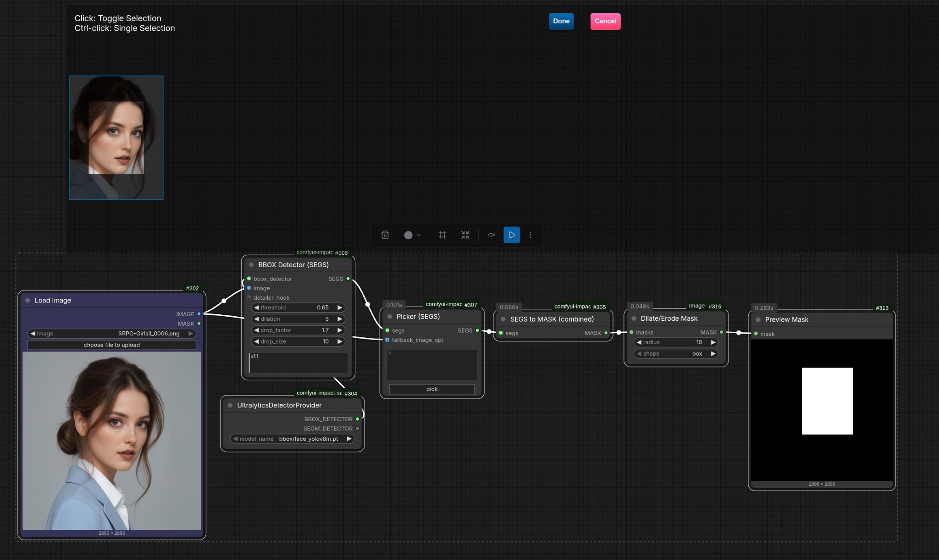Open the node color picker dropdown
Image resolution: width=939 pixels, height=560 pixels.
click(412, 235)
